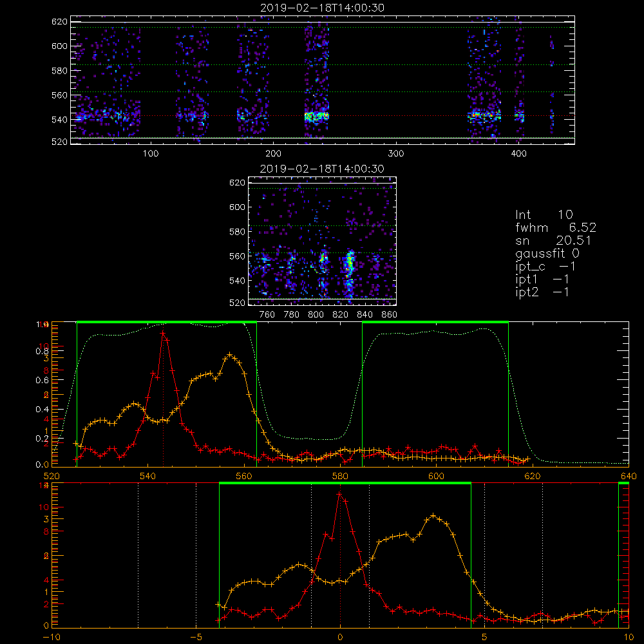Click the green vertical boundary line near 585 in the profile plot

[x=362, y=394]
